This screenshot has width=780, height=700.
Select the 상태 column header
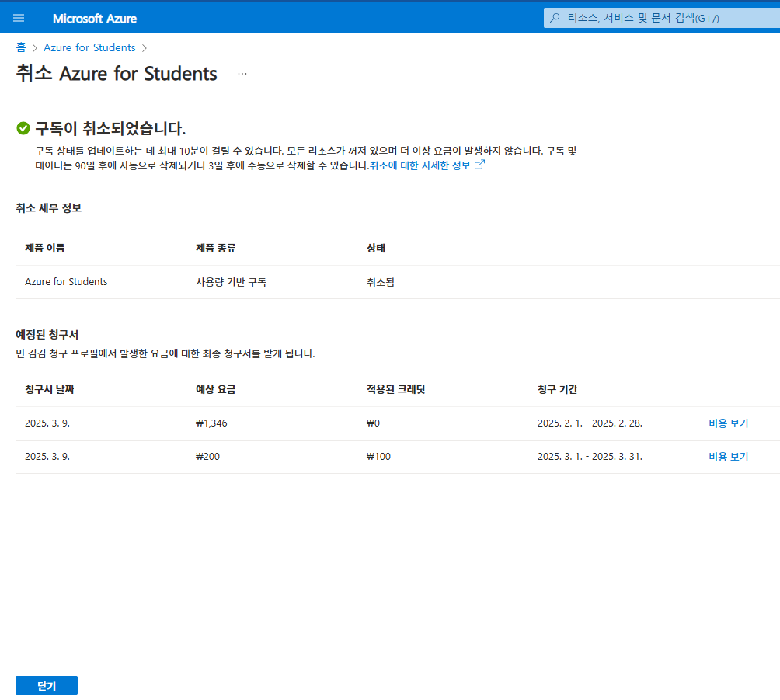[376, 248]
